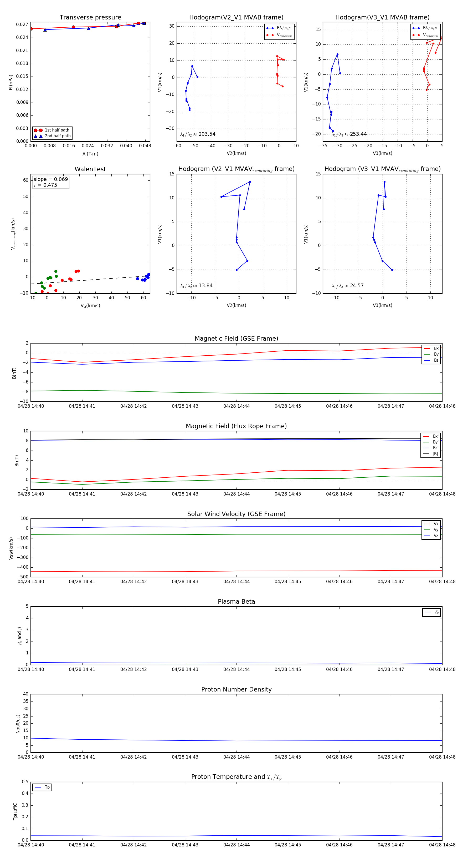Click 'Vz' legend entry in velocity plot

pyautogui.click(x=431, y=536)
